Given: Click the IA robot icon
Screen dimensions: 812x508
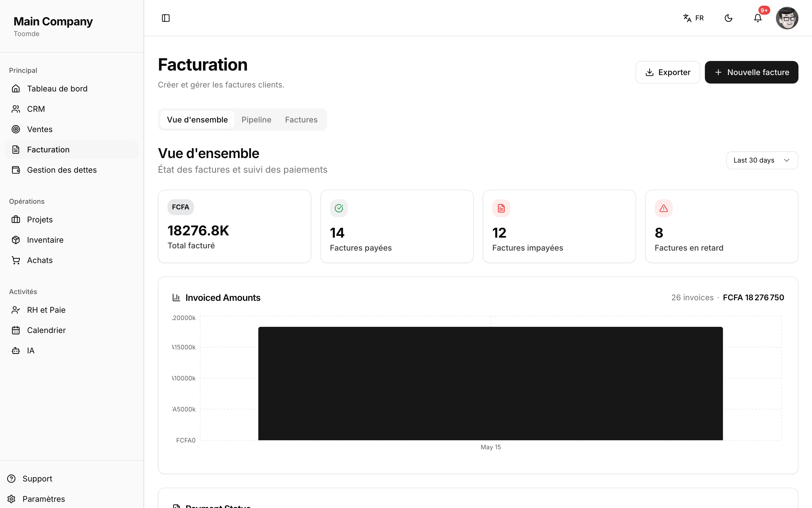Looking at the screenshot, I should (x=16, y=351).
